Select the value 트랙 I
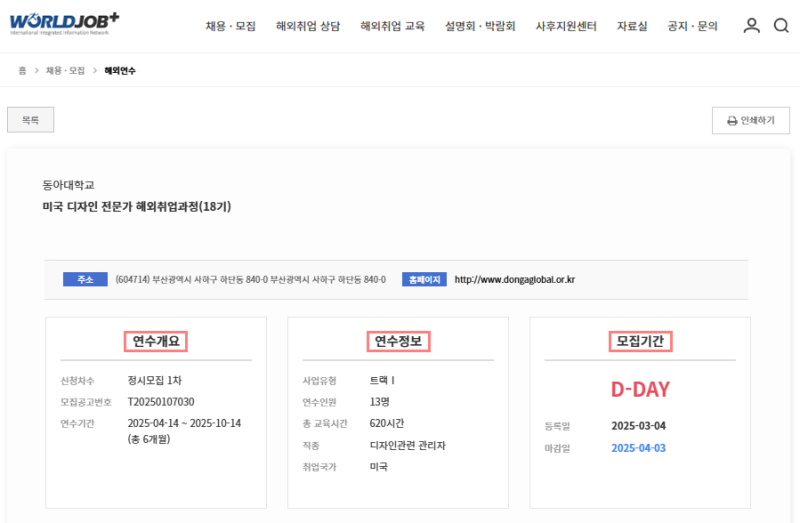The image size is (800, 523). 382,381
